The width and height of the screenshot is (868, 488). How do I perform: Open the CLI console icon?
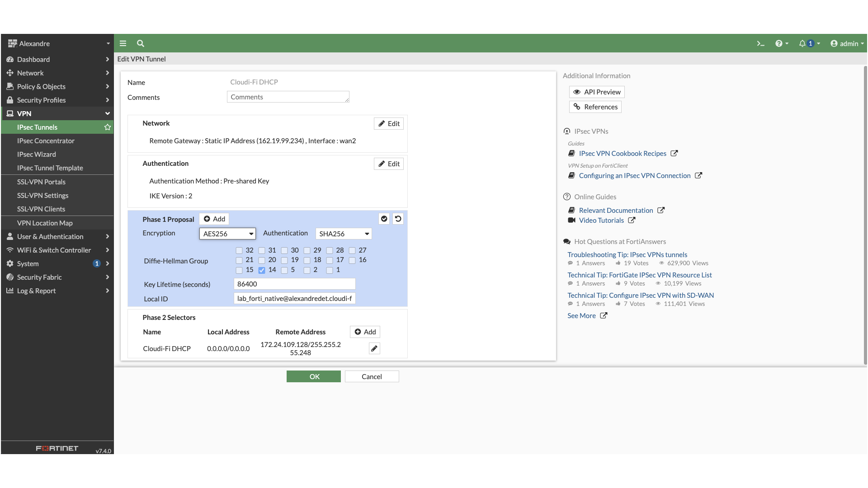[x=760, y=44]
